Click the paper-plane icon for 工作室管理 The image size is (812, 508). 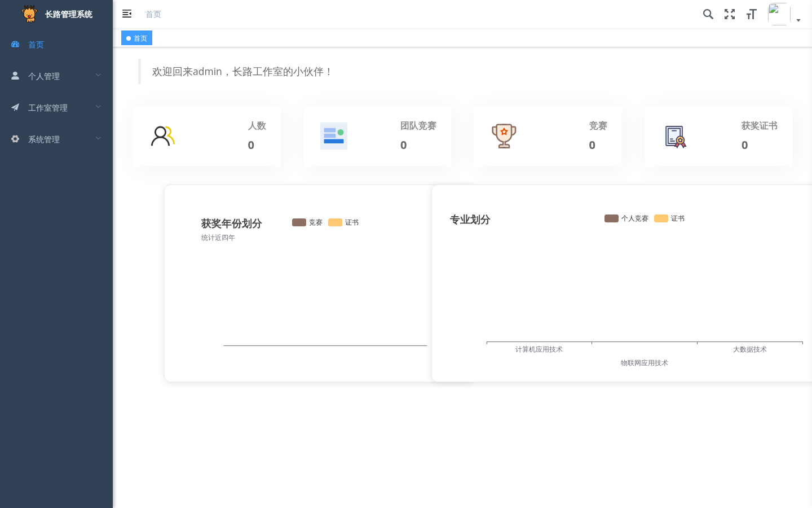pos(15,107)
